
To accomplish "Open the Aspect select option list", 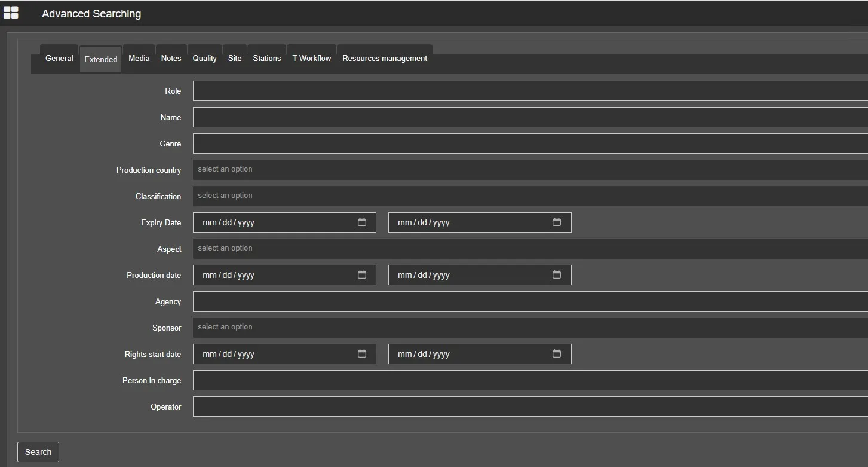I will tap(529, 249).
